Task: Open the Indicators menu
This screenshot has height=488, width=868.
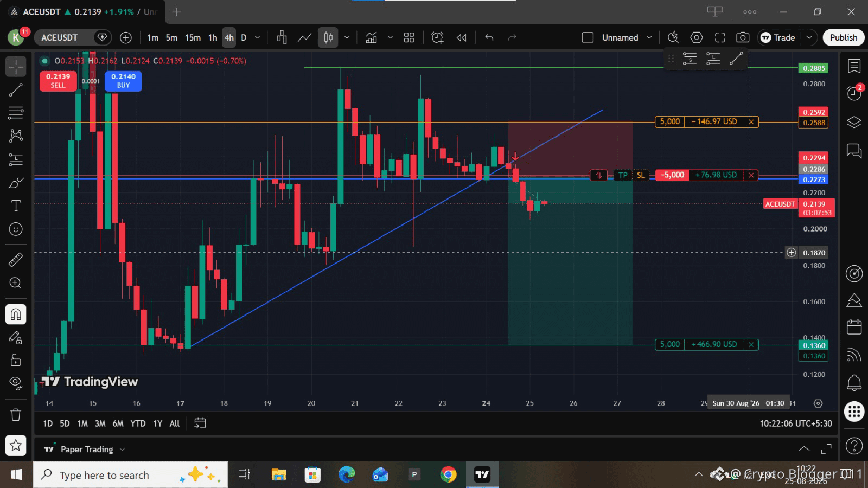Action: point(372,37)
